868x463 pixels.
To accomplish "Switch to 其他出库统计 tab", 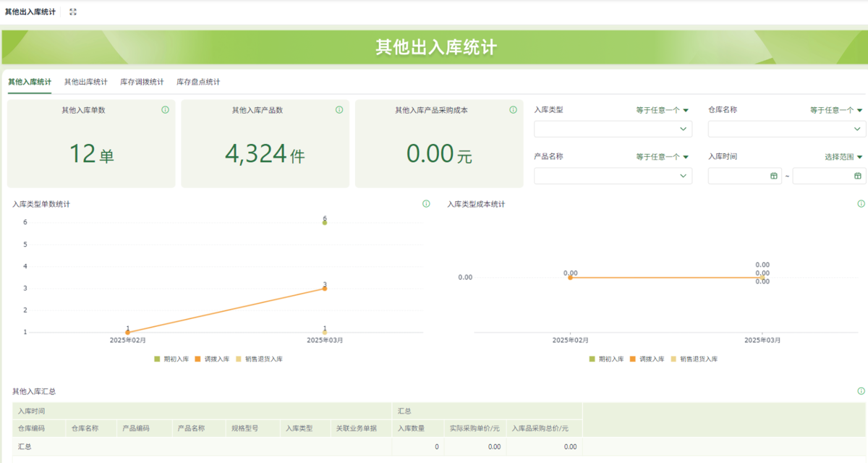I will tap(85, 82).
